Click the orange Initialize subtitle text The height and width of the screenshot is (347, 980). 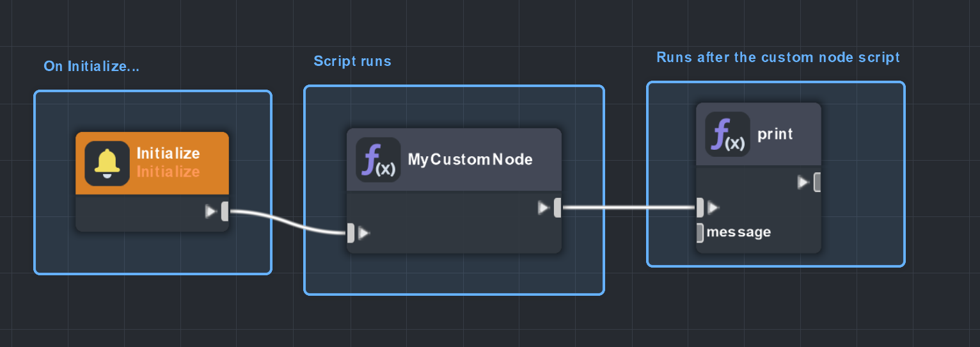(168, 172)
